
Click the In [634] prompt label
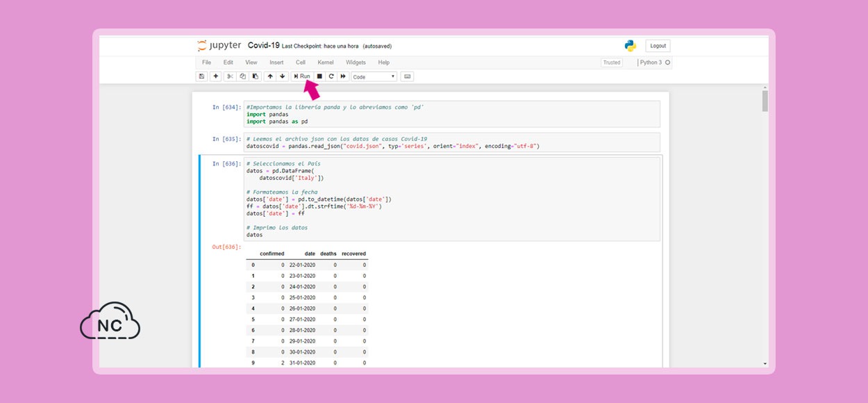226,108
